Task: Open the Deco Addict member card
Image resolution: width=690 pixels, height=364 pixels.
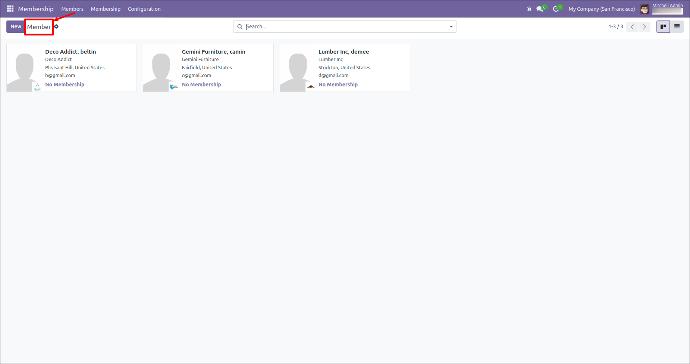Action: click(x=71, y=68)
